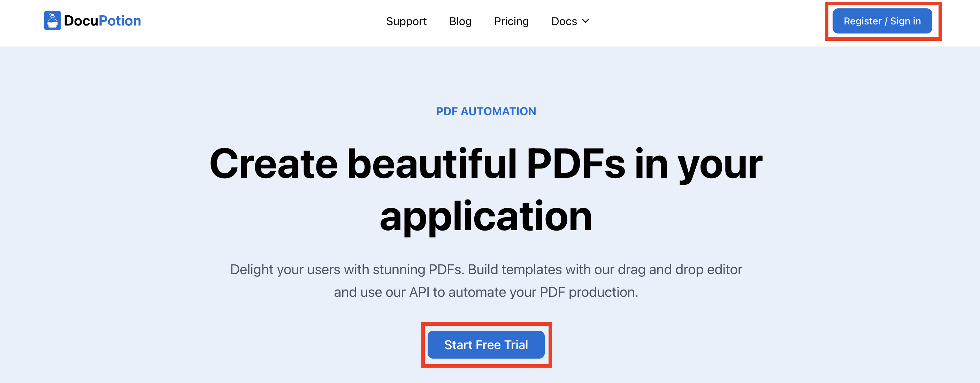Go to the Blog

(460, 21)
